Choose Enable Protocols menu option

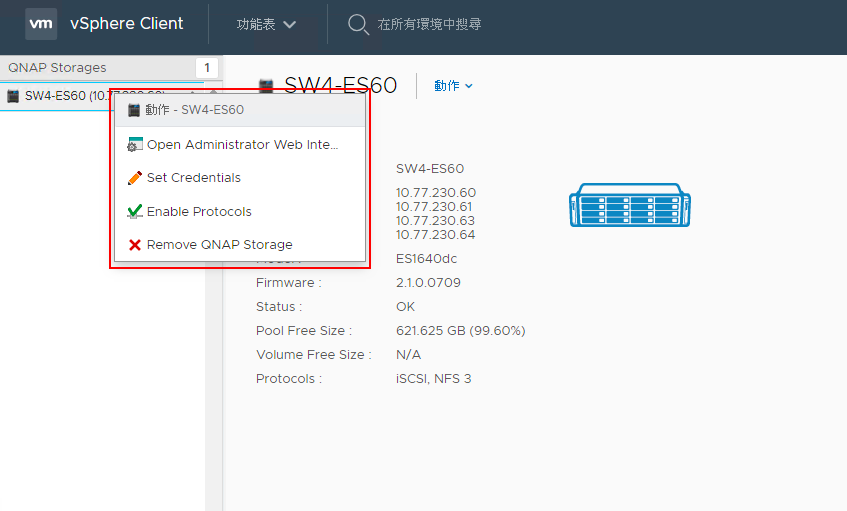[199, 211]
